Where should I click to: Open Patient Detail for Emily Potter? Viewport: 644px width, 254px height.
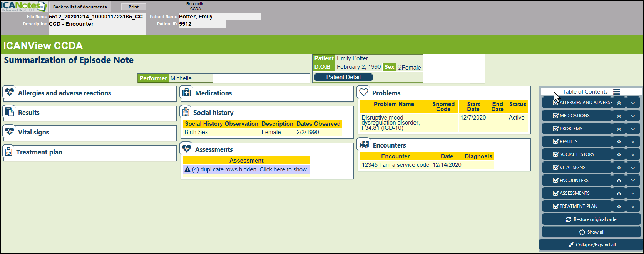point(343,77)
